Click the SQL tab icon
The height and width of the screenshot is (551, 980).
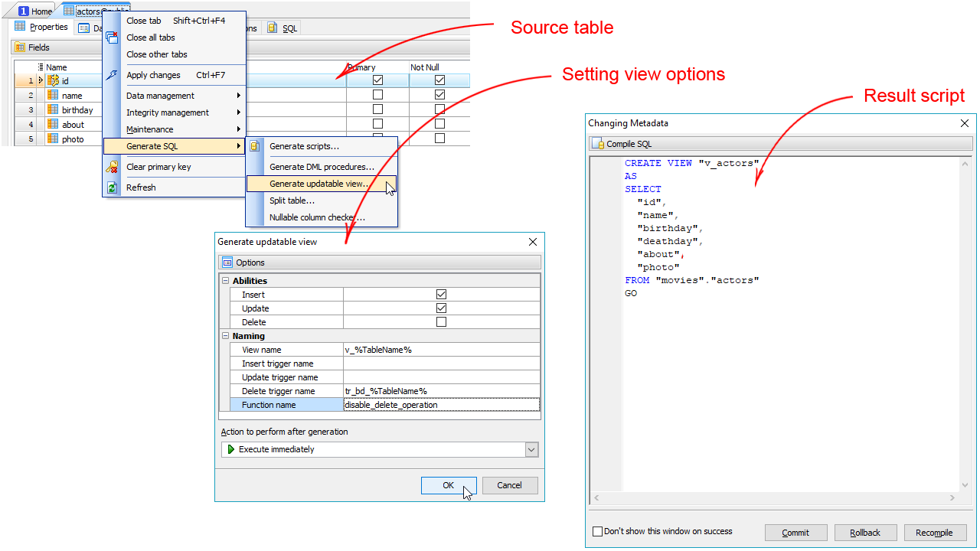(273, 28)
